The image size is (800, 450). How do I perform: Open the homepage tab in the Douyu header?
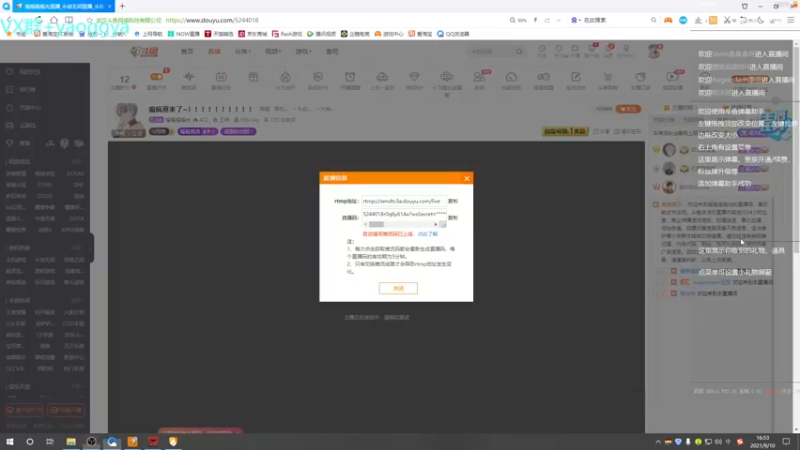[x=187, y=52]
